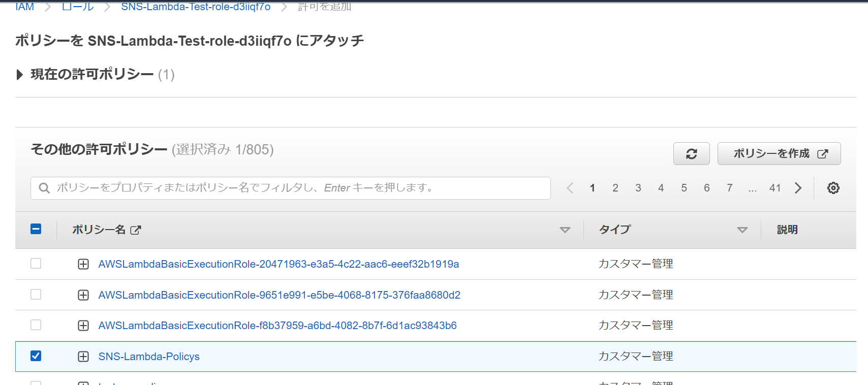The height and width of the screenshot is (385, 868).
Task: Click カスタマー管理 in AWSLambdaBasicExecutionRole-20471963 row
Action: pyautogui.click(x=636, y=264)
